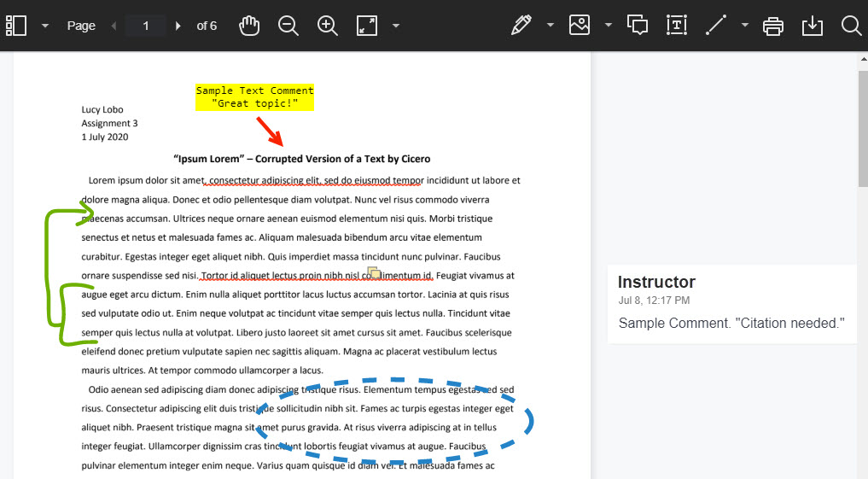Select the line drawing tool

tap(716, 26)
